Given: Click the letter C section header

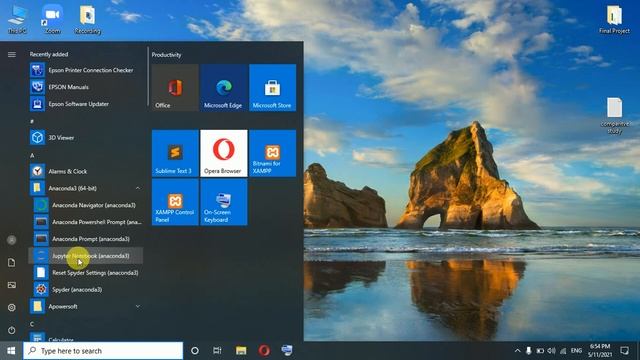Looking at the screenshot, I should coord(32,324).
